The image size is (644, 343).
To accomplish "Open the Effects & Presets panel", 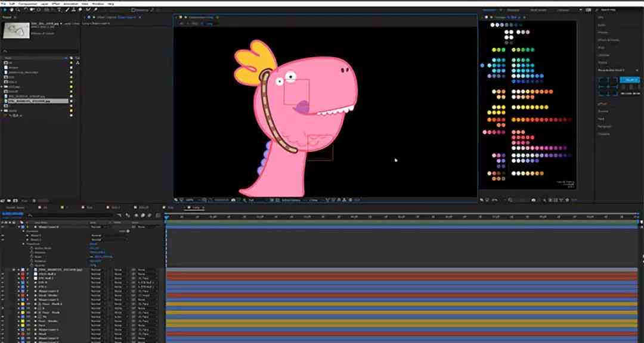I will pos(608,40).
